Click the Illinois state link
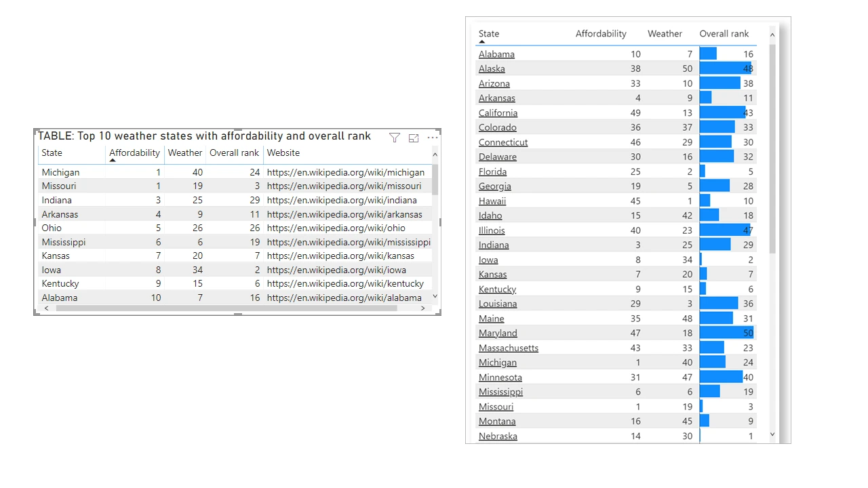The height and width of the screenshot is (488, 868). [492, 230]
